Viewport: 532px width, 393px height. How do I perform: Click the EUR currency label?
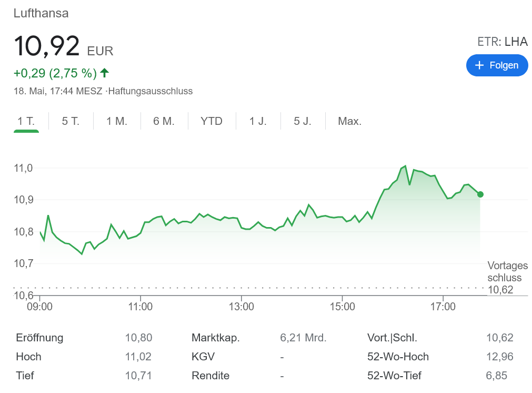[100, 51]
